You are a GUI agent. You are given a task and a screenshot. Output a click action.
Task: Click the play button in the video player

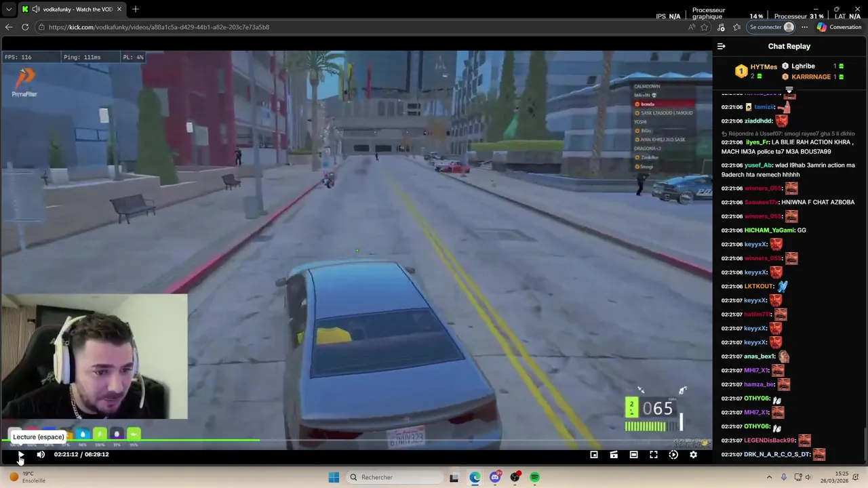click(x=20, y=455)
